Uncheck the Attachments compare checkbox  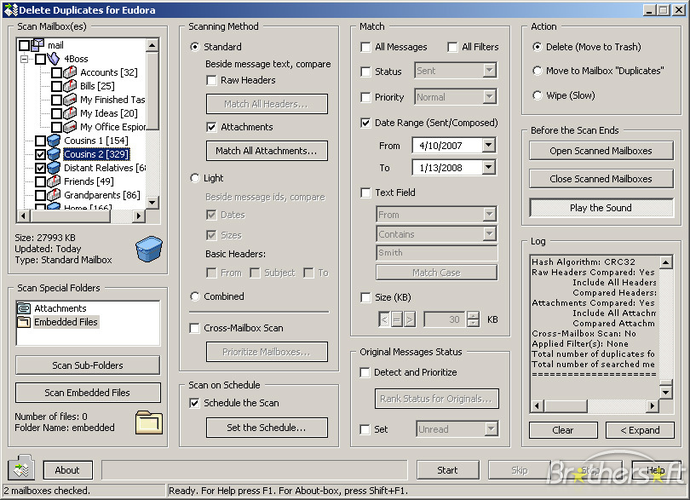[211, 127]
